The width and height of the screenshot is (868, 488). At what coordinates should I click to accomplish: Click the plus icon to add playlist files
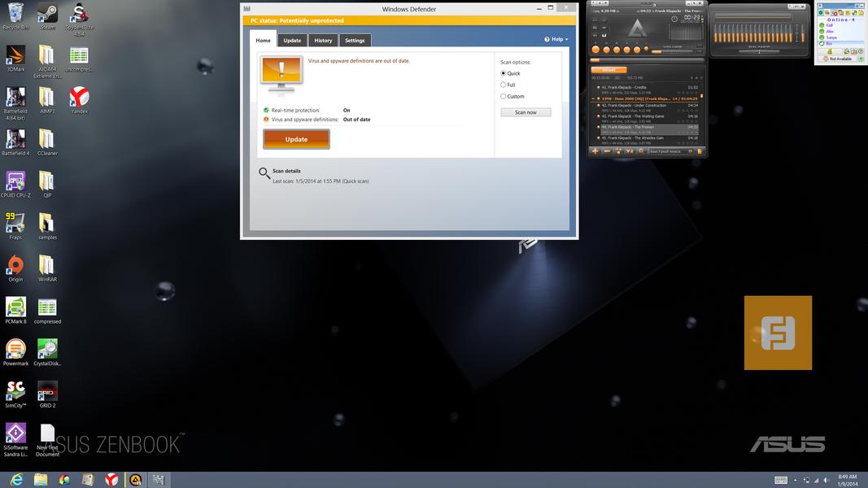[595, 151]
